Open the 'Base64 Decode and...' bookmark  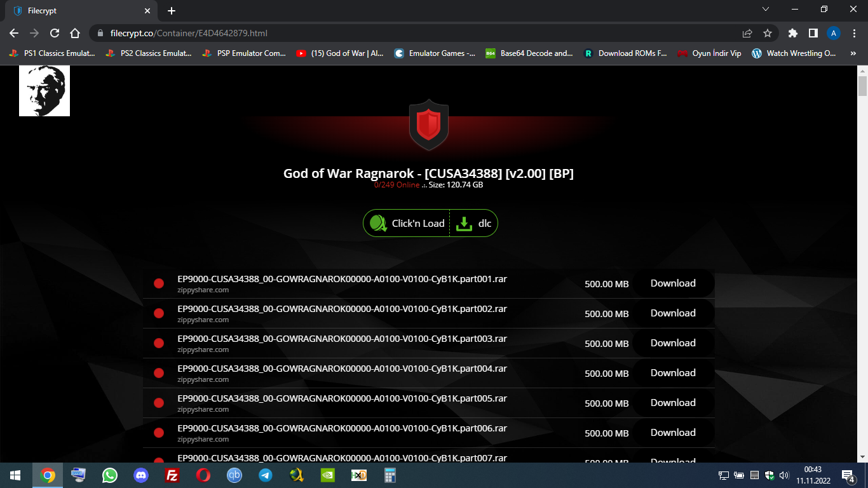coord(529,53)
